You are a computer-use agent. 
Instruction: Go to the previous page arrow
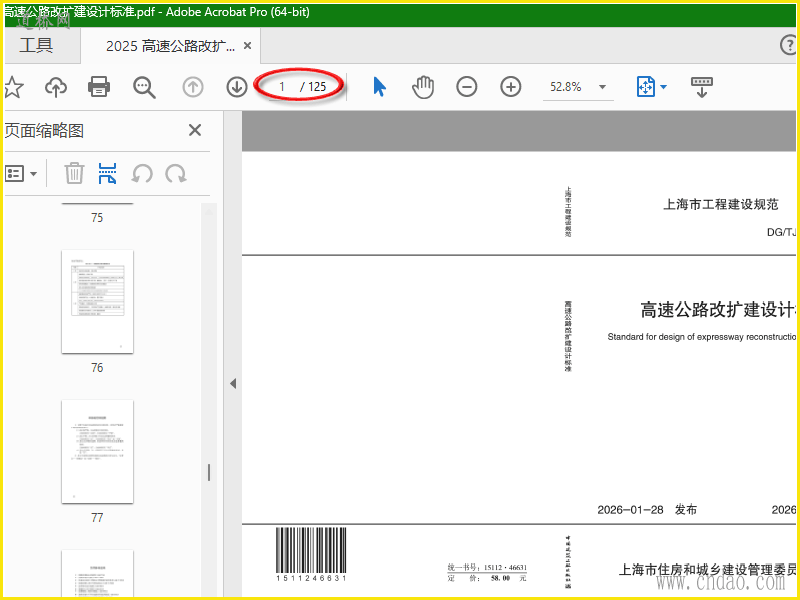click(x=193, y=87)
